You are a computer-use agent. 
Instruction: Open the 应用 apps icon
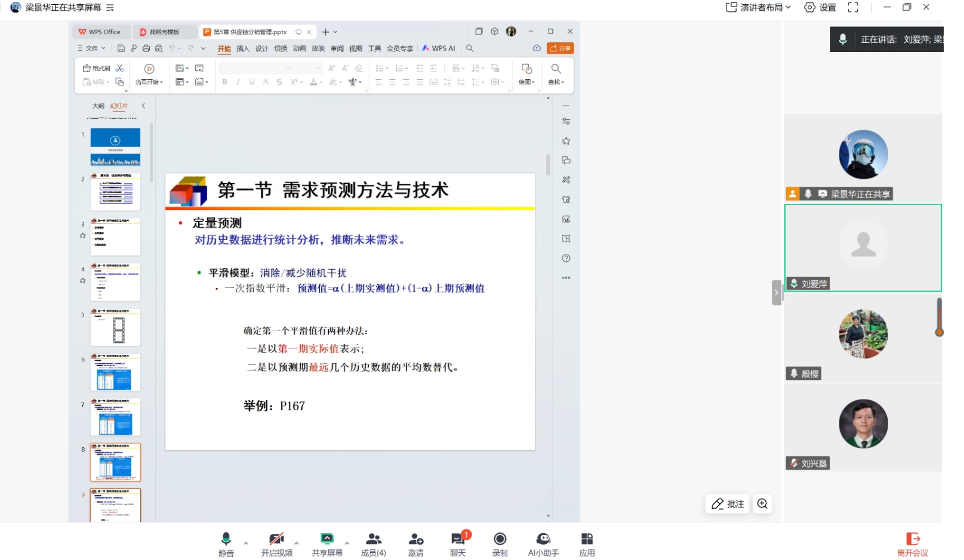(x=587, y=540)
